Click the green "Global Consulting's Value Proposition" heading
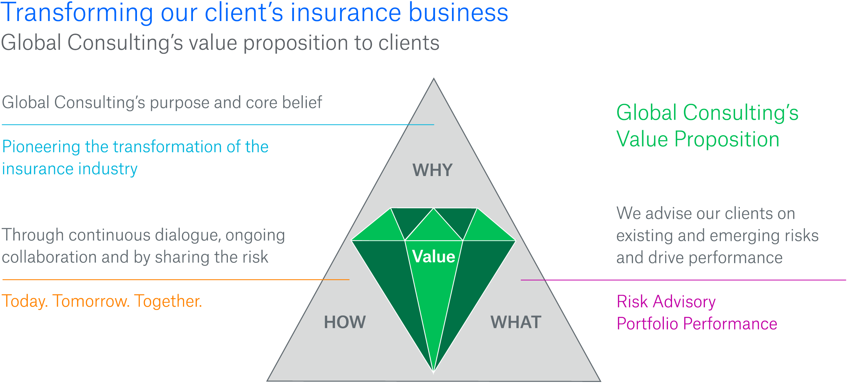Screen dimensions: 868x385 707,126
